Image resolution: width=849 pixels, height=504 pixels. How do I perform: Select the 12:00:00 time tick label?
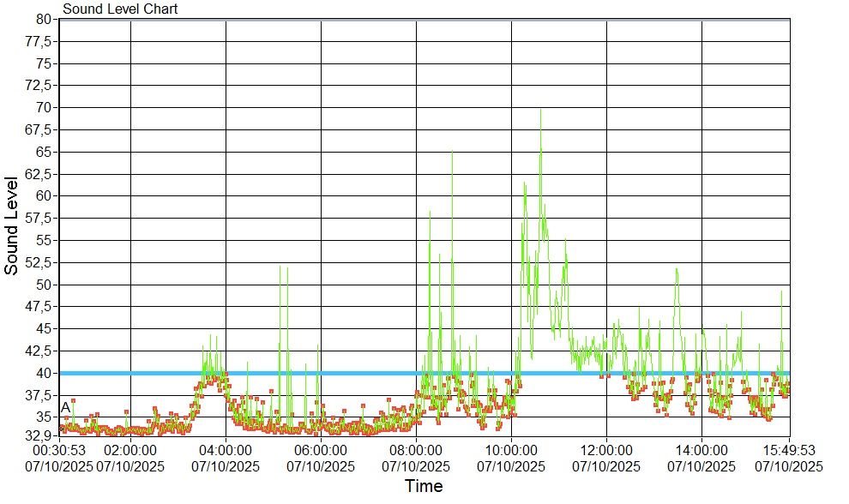pos(606,449)
